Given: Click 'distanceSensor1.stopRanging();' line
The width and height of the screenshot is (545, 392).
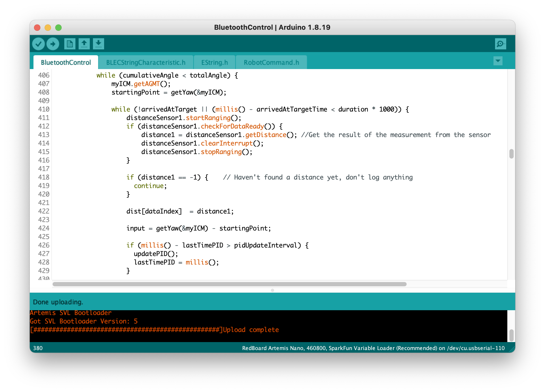Looking at the screenshot, I should 197,152.
